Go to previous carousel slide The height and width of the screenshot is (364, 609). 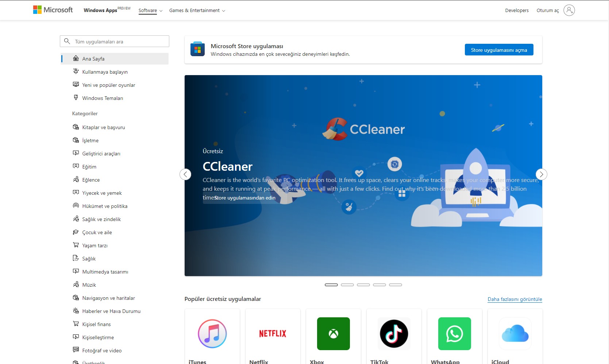[185, 174]
